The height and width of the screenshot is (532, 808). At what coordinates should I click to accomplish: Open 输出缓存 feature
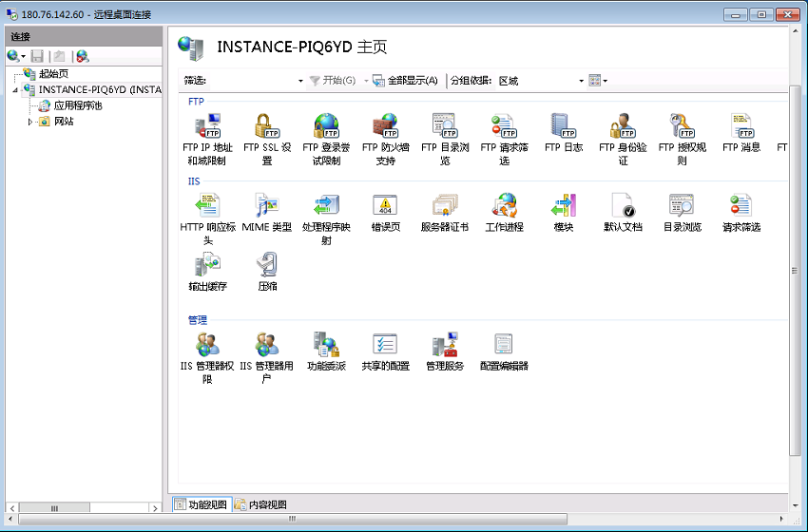(x=207, y=272)
